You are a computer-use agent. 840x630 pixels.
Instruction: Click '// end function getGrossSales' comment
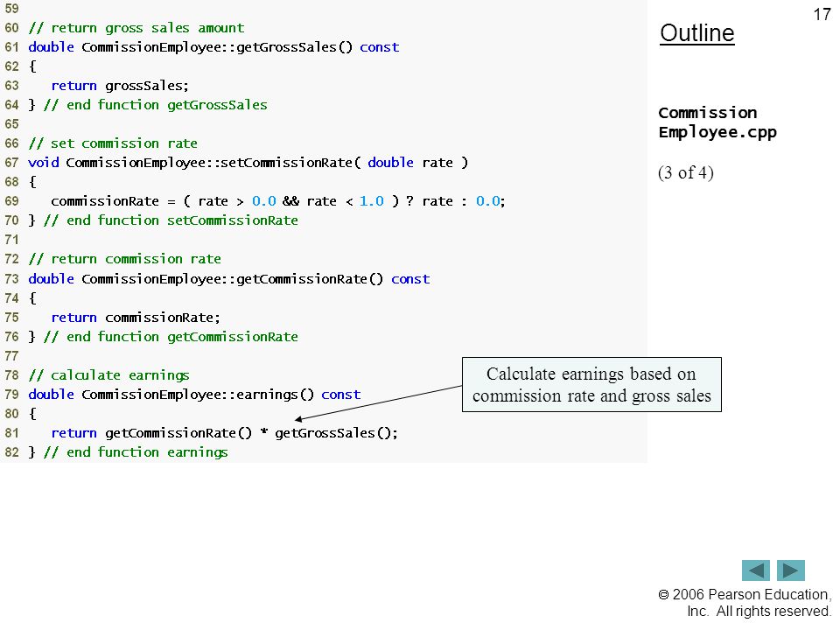coord(156,105)
